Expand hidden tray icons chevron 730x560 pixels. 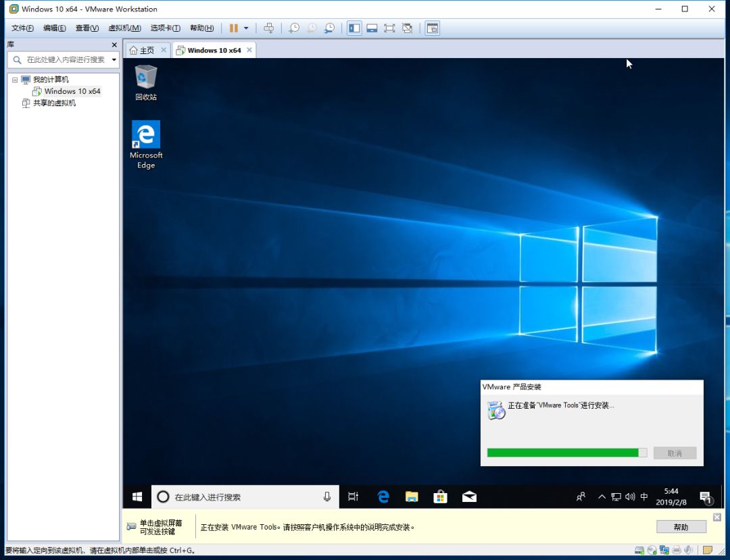(602, 497)
